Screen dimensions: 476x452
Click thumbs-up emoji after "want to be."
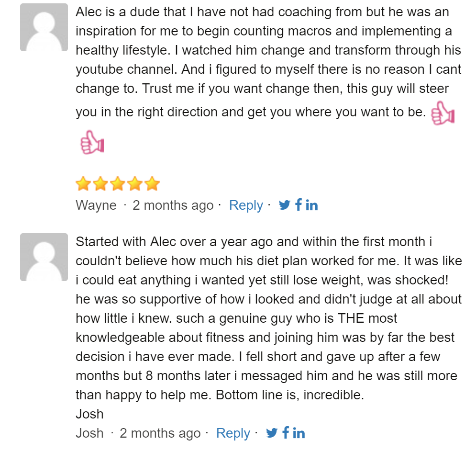click(x=443, y=113)
